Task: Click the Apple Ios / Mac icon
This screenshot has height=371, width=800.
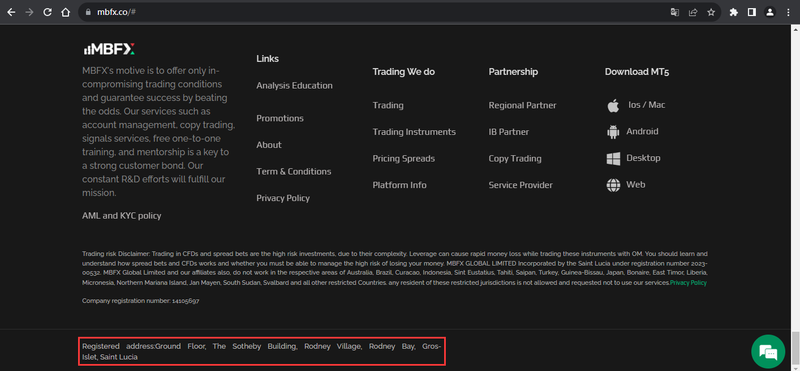Action: [613, 106]
